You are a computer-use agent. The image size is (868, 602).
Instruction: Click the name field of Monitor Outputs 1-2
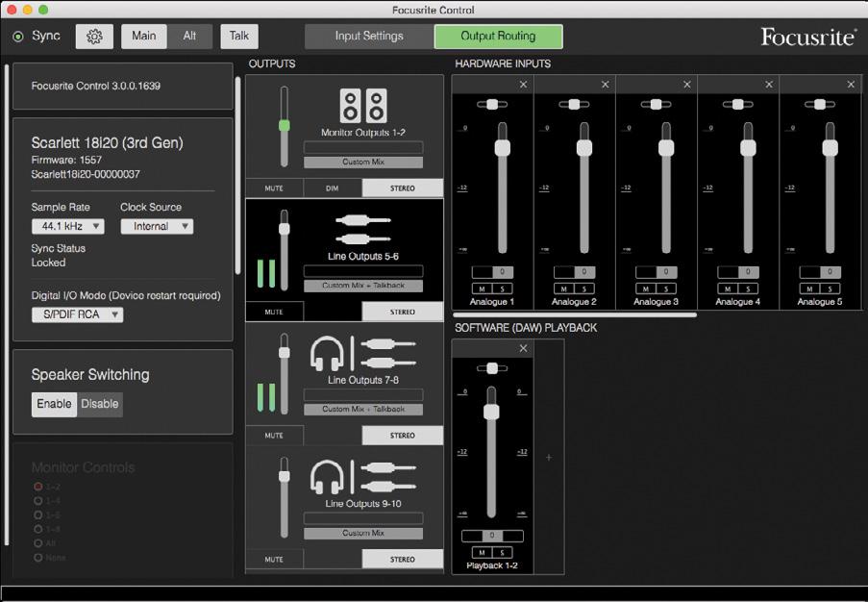[x=363, y=147]
